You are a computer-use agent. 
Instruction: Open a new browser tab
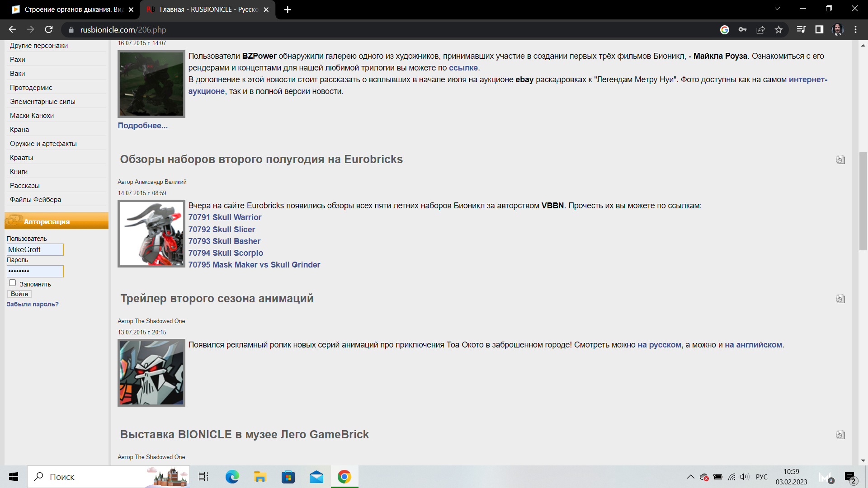(x=288, y=9)
